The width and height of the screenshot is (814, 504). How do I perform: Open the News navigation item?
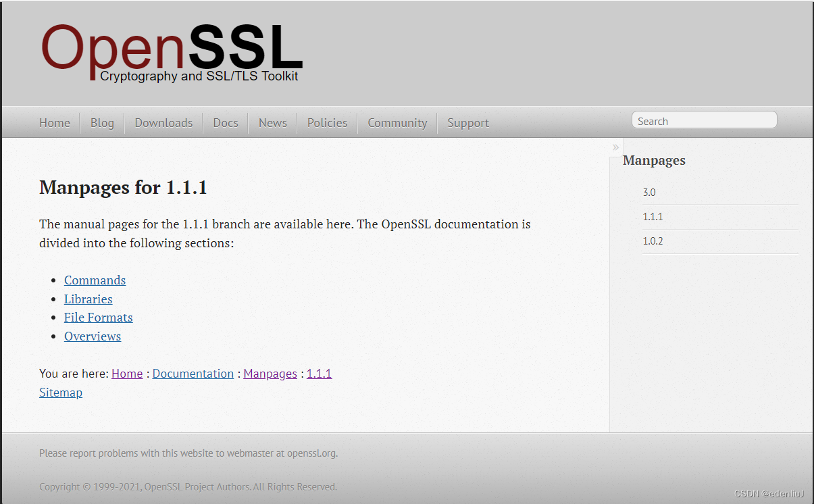(273, 123)
